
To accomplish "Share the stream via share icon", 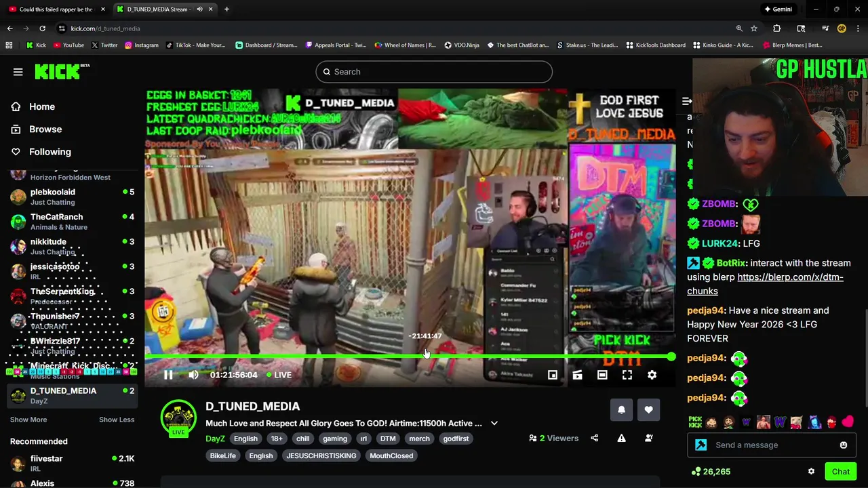I will tap(594, 438).
